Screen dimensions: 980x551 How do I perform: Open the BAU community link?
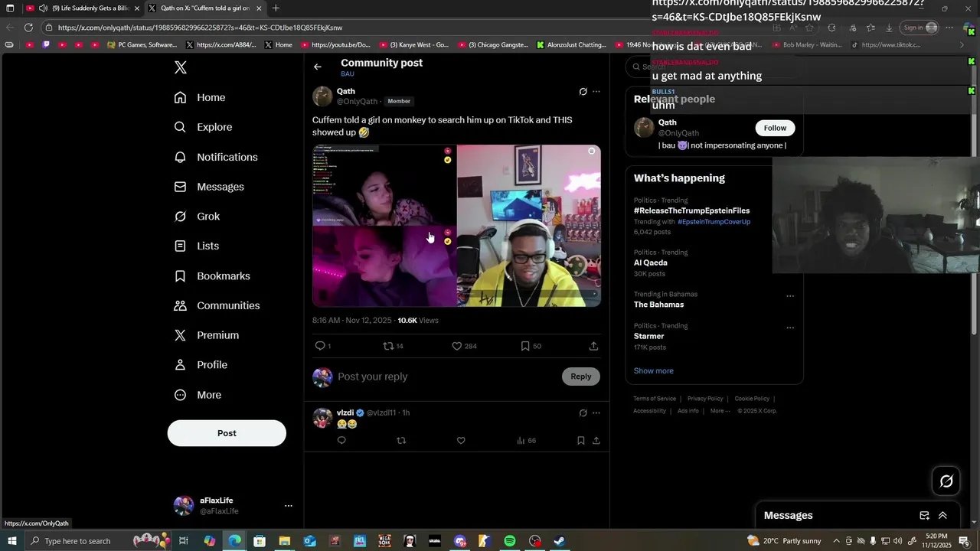point(348,74)
